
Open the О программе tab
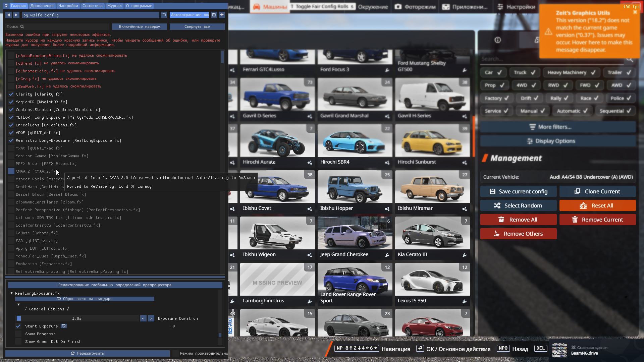(139, 6)
